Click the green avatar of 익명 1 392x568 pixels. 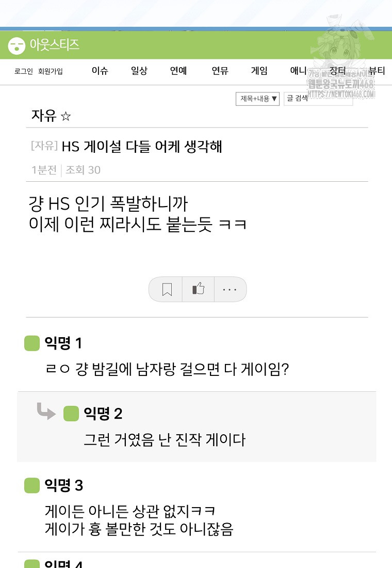32,343
